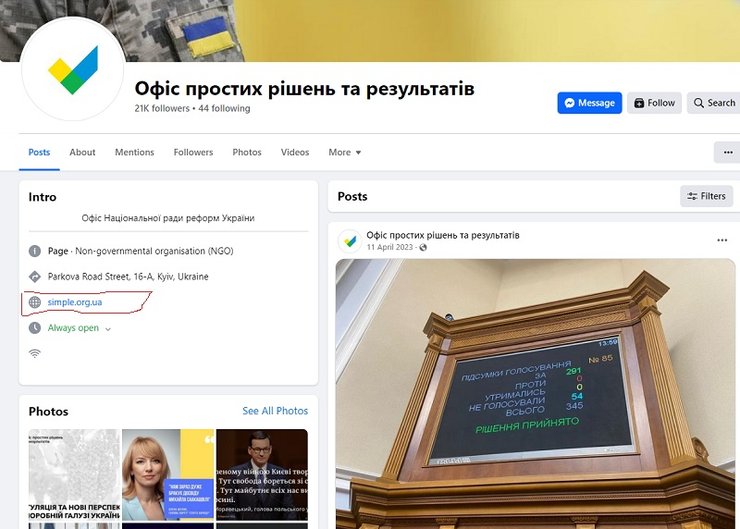The image size is (740, 529).
Task: Open the man with glasses photo thumbnail
Action: coord(262,475)
